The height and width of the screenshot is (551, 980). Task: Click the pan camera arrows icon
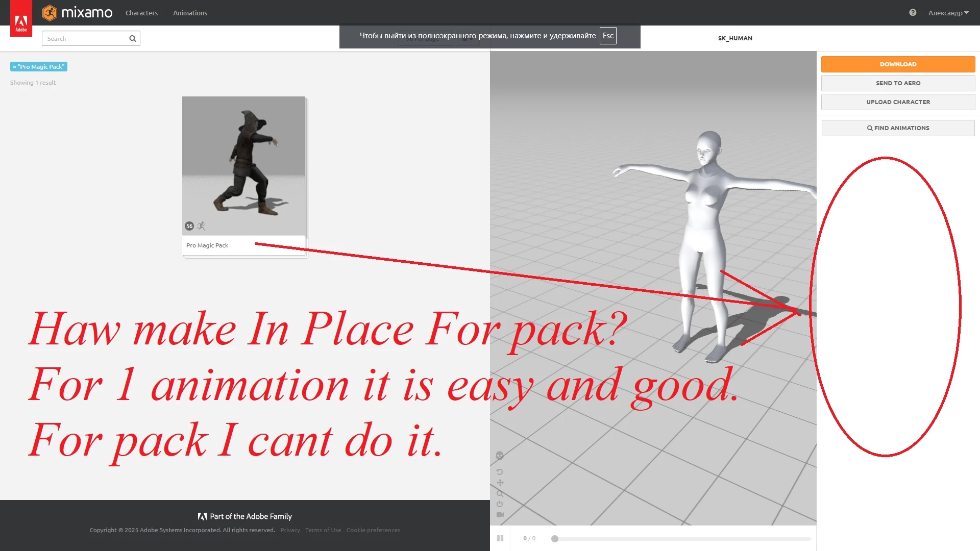click(x=500, y=483)
